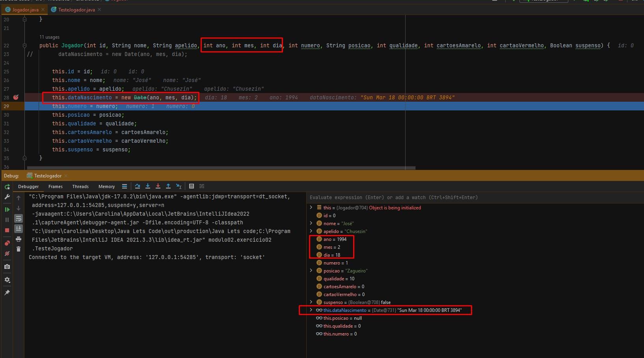Open the wrench icon to modify run configuration
The width and height of the screenshot is (644, 358).
7,197
